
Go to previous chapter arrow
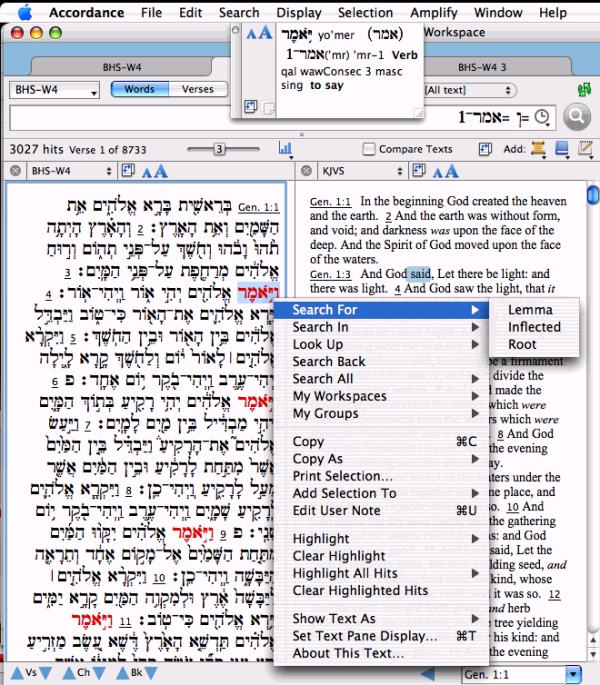tap(69, 673)
